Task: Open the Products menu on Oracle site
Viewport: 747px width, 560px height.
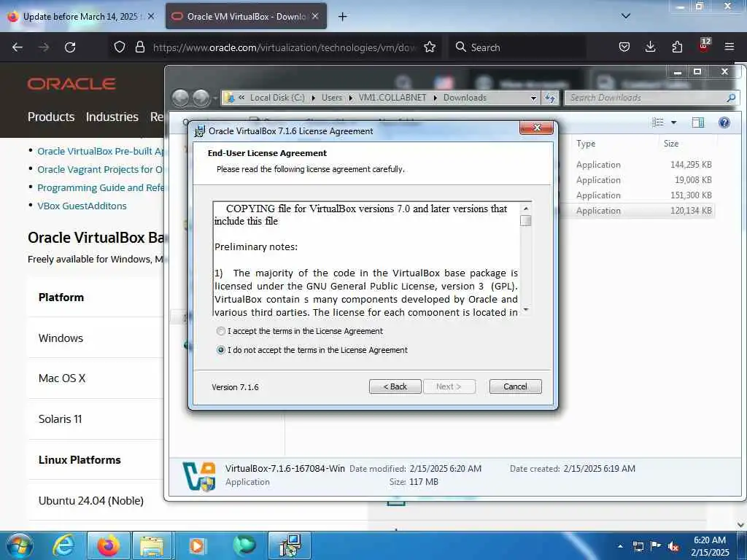Action: tap(51, 117)
